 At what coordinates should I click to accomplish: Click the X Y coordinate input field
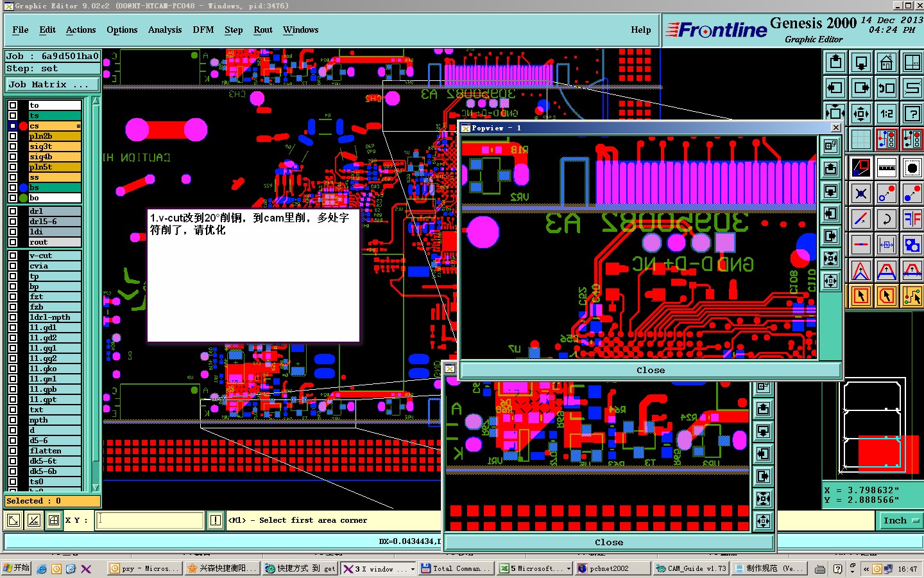(x=150, y=520)
